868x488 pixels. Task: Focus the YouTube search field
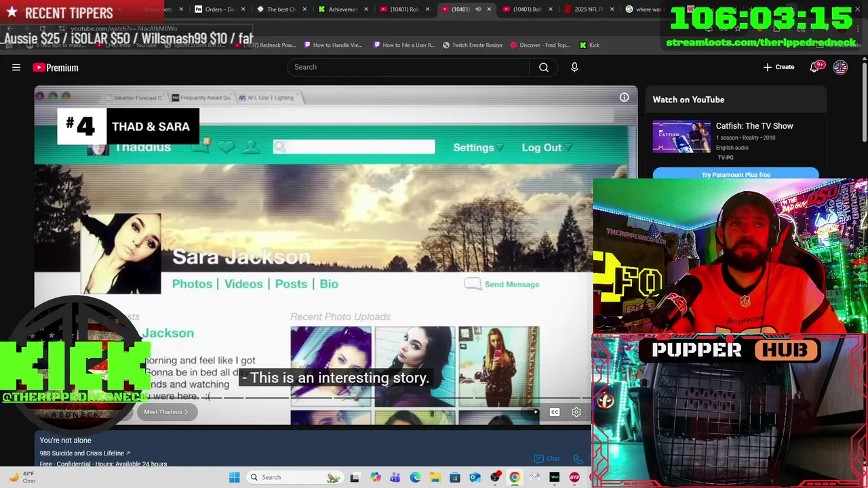[408, 67]
